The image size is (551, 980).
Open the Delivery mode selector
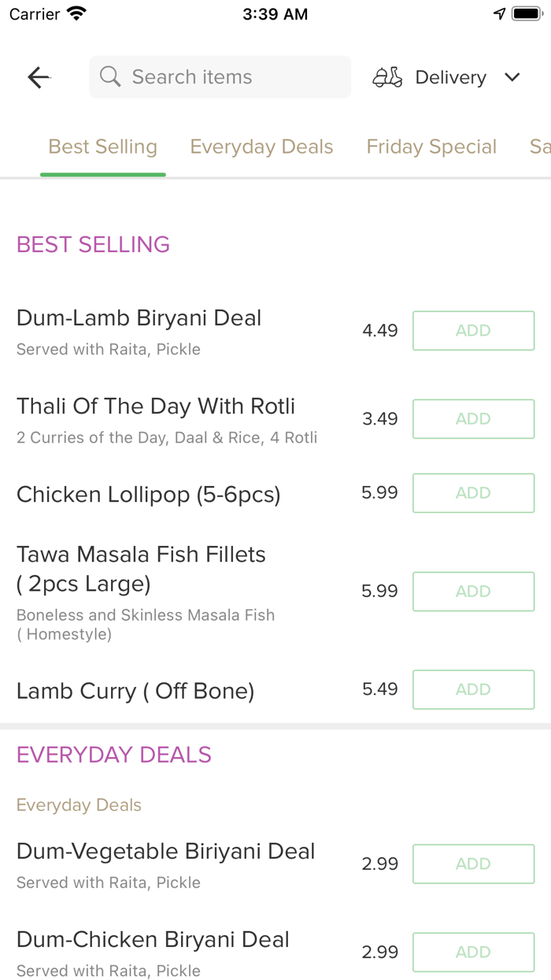[x=450, y=77]
